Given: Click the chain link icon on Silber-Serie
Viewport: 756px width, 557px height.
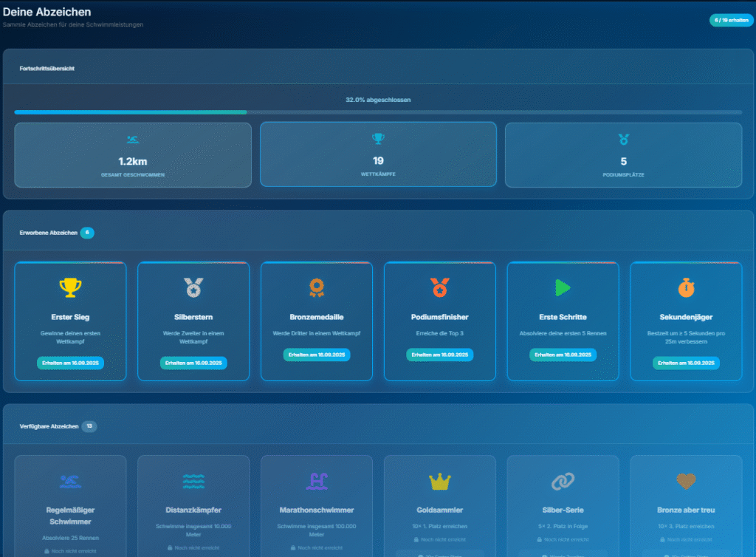Looking at the screenshot, I should click(563, 482).
